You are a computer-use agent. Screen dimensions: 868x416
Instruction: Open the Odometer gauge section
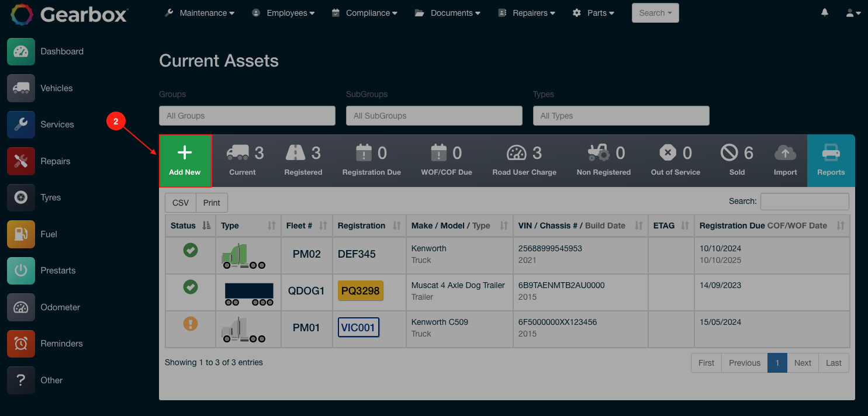(21, 307)
